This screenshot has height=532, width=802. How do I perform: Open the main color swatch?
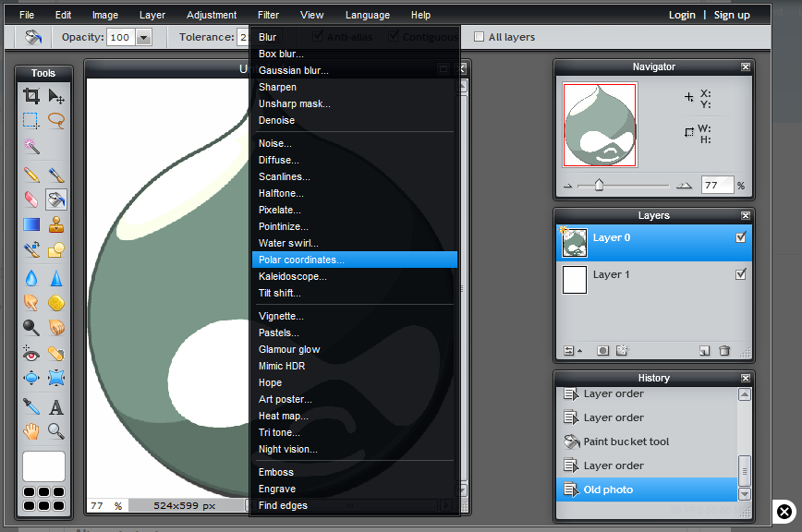click(x=44, y=466)
